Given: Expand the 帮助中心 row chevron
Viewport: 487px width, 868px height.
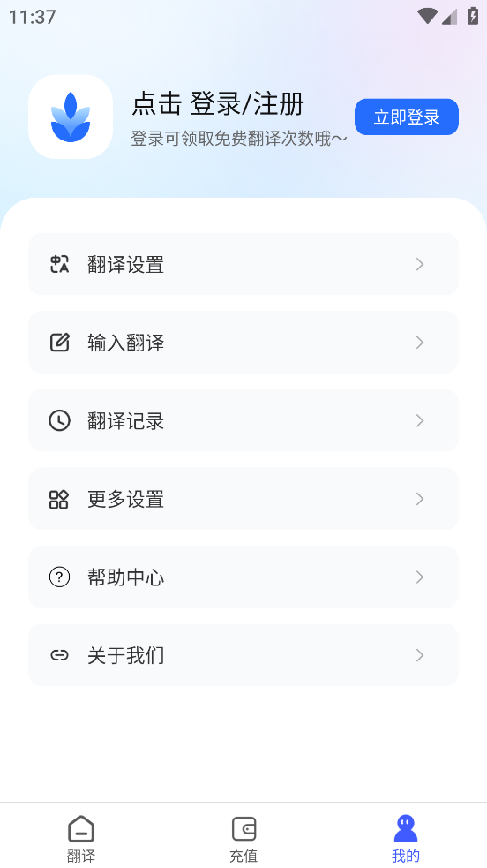Looking at the screenshot, I should click(x=420, y=577).
